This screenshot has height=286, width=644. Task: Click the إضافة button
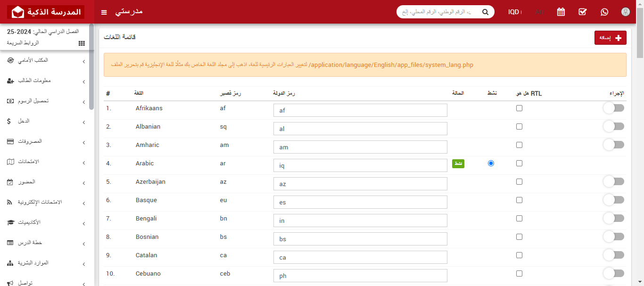click(x=610, y=37)
